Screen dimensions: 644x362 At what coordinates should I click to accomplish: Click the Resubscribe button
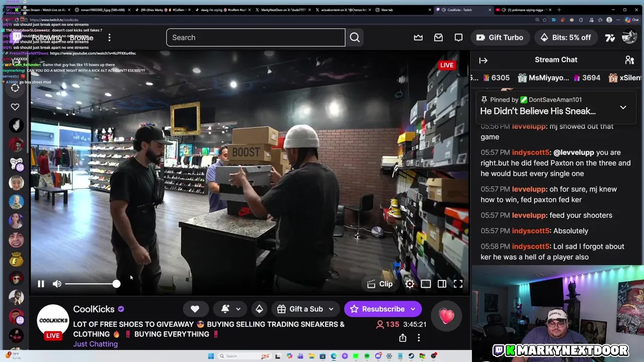point(377,309)
